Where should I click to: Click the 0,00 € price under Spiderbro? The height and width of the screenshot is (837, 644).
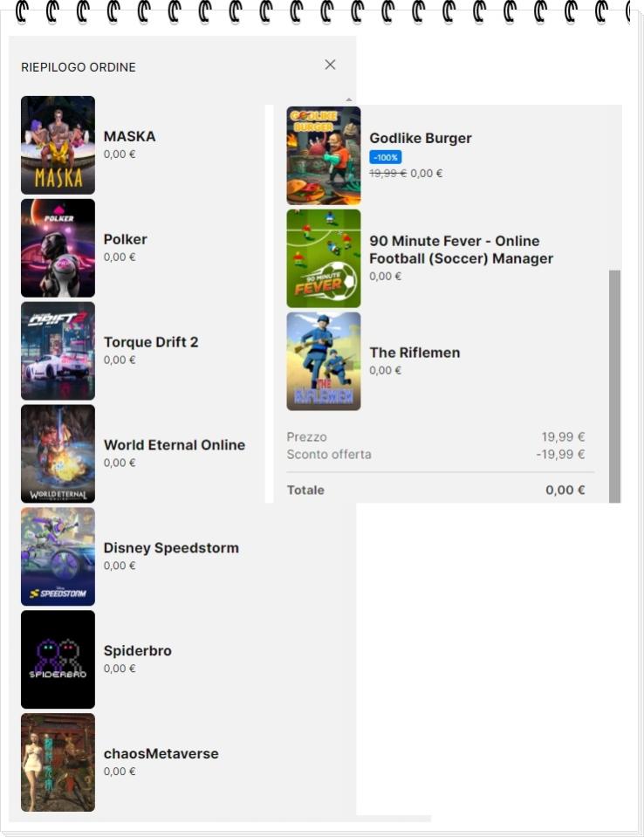pyautogui.click(x=120, y=669)
